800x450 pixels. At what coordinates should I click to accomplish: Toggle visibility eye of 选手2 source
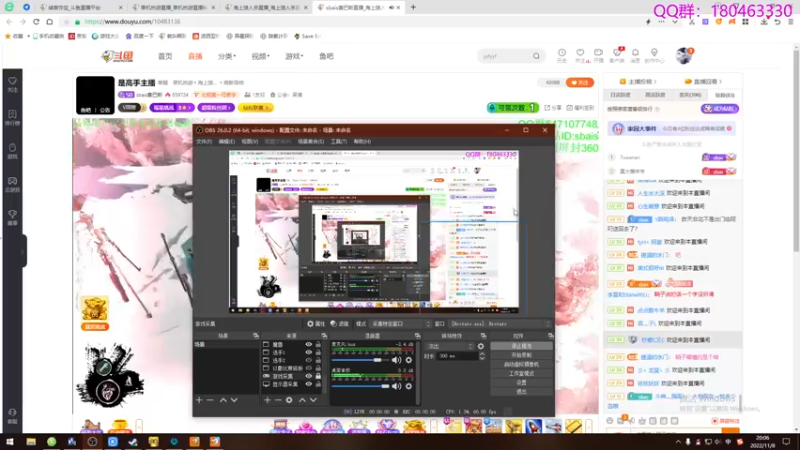click(308, 360)
